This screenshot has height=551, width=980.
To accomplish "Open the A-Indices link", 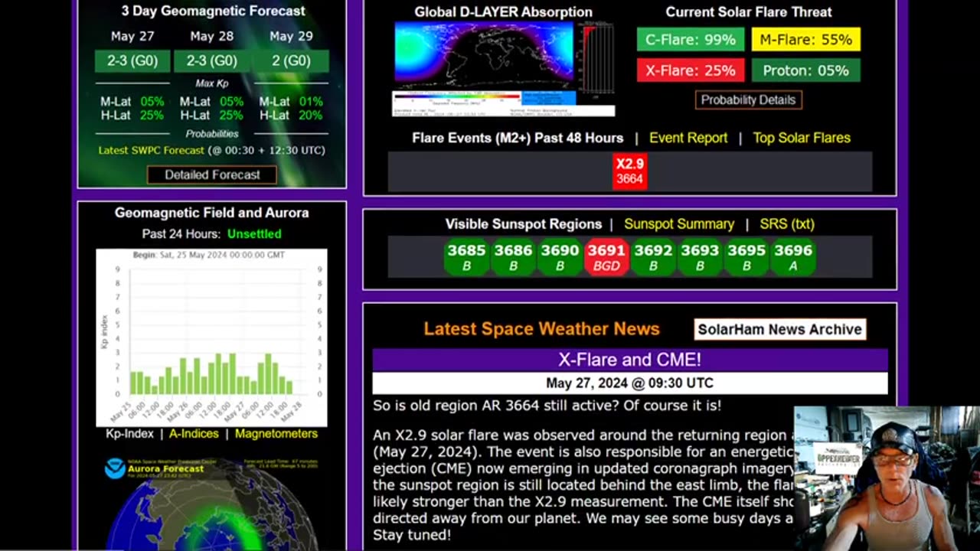I will (194, 434).
